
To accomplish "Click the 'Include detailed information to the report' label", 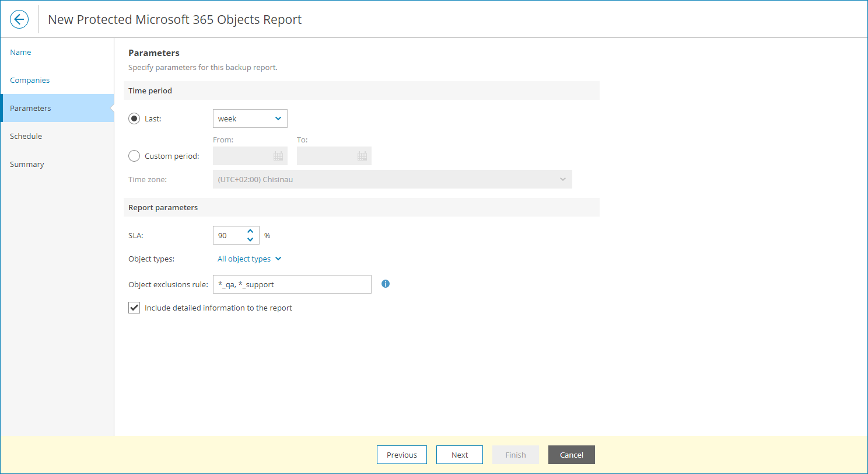I will click(218, 308).
